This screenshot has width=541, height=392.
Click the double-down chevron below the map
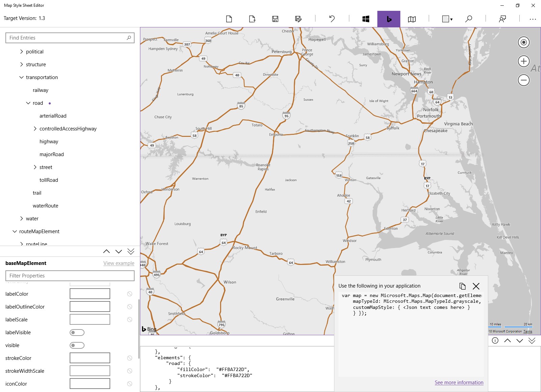[532, 341]
